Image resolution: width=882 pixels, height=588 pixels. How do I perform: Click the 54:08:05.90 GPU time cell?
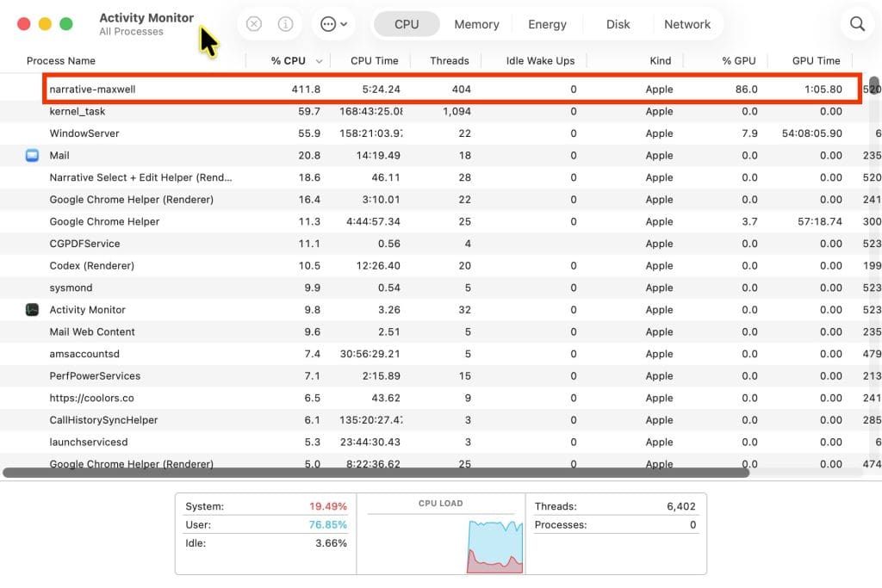[x=811, y=133]
